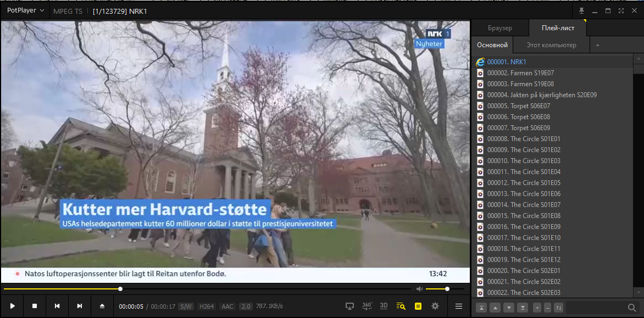The width and height of the screenshot is (644, 318).
Task: Select Jakten på kjærligheten S20E09
Action: click(x=552, y=95)
